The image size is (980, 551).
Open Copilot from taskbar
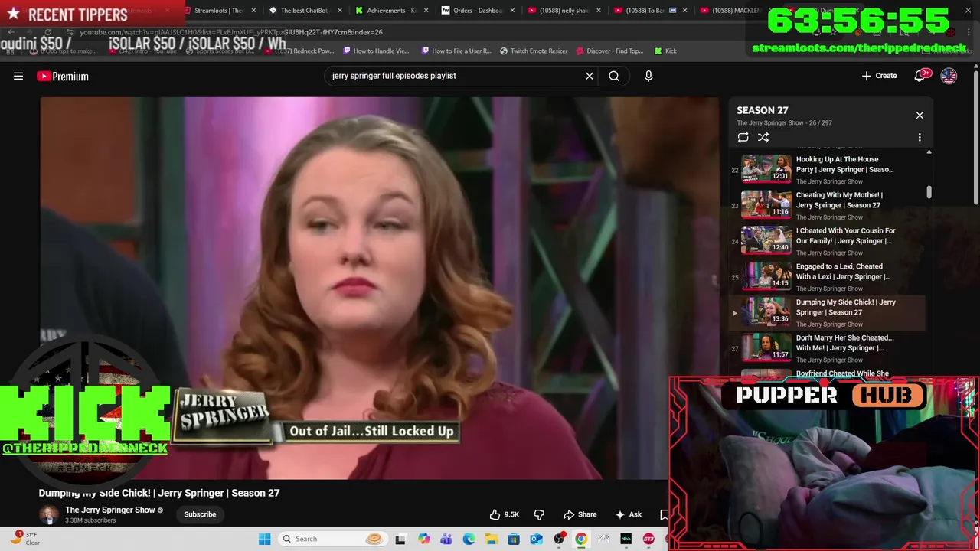click(x=423, y=539)
